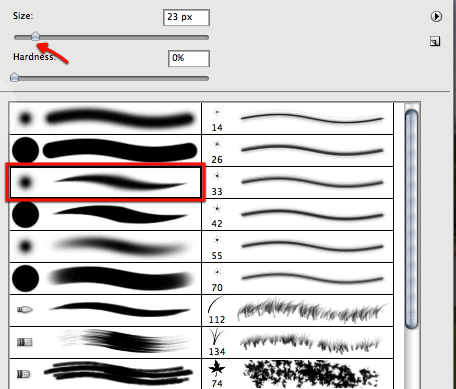Select the small soft round brush in first row
Image resolution: width=456 pixels, height=389 pixels.
pyautogui.click(x=105, y=119)
